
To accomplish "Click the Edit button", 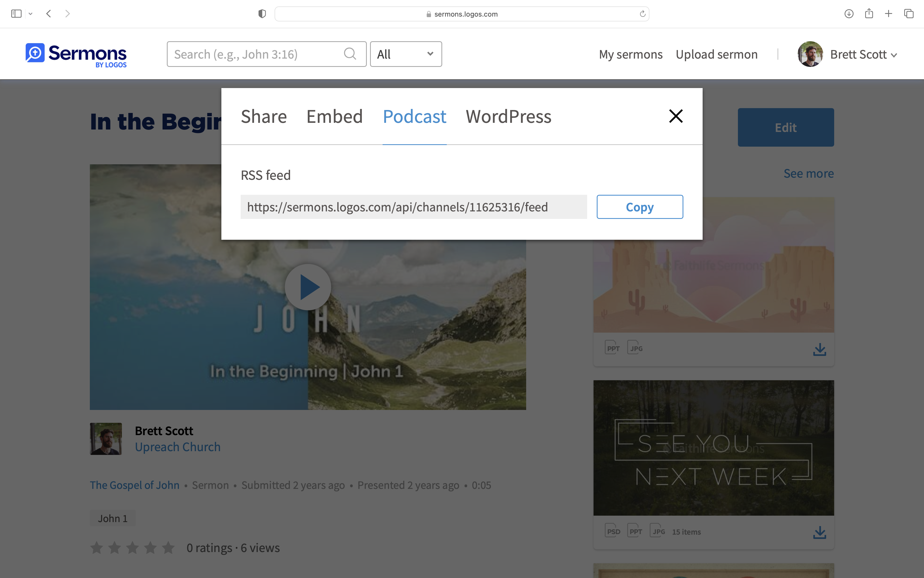I will pyautogui.click(x=786, y=127).
